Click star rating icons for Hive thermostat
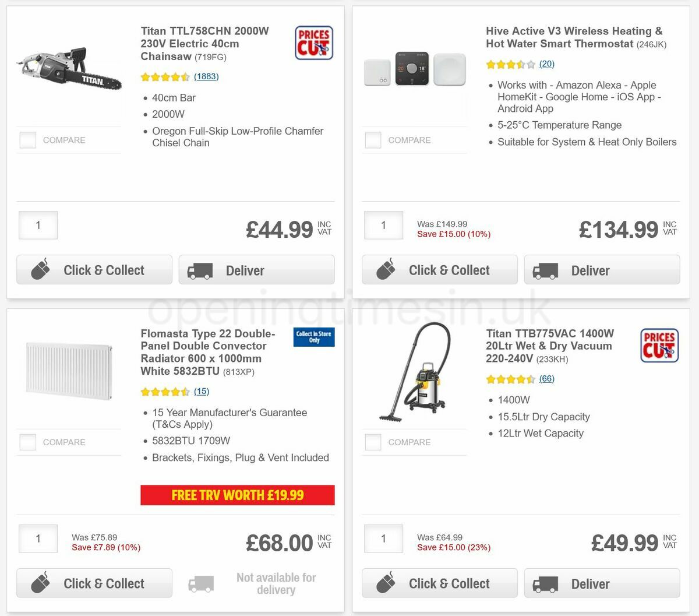Viewport: 699px width, 616px height. click(x=511, y=64)
